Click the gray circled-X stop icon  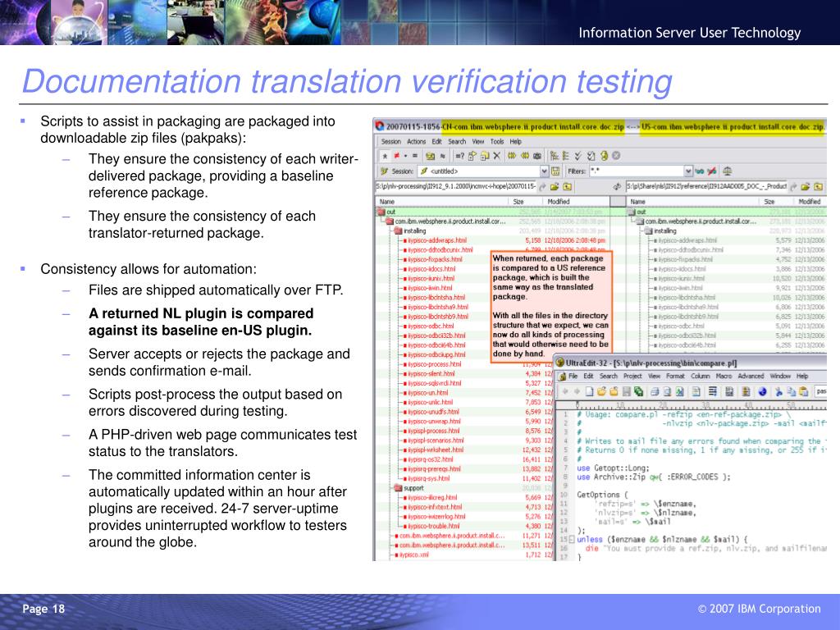[616, 156]
